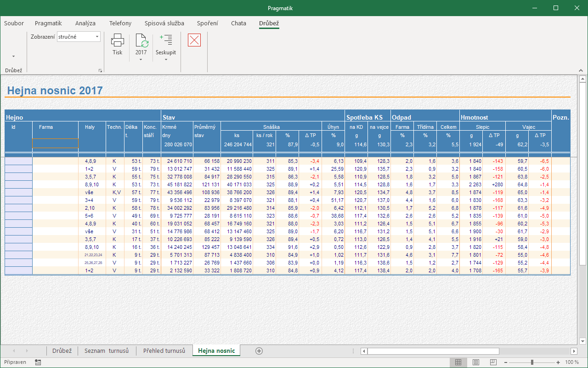Click the Hejna nosnic 2017 title
This screenshot has width=588, height=368.
(55, 91)
